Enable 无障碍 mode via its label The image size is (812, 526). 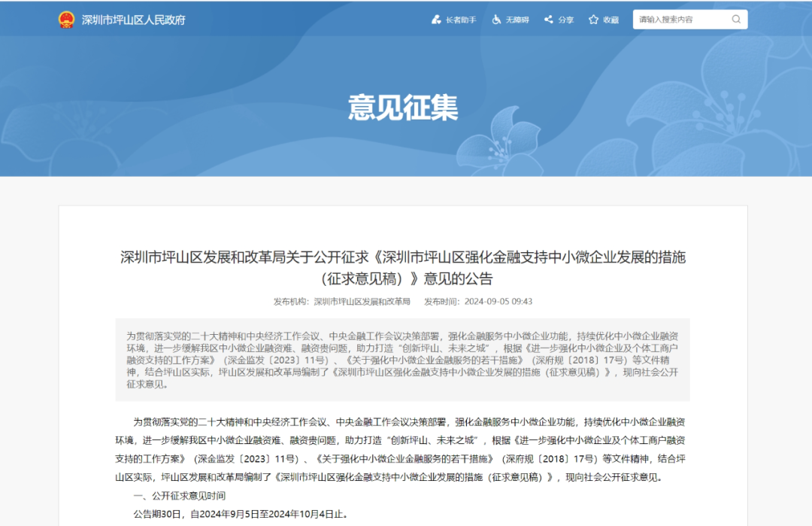[x=517, y=20]
